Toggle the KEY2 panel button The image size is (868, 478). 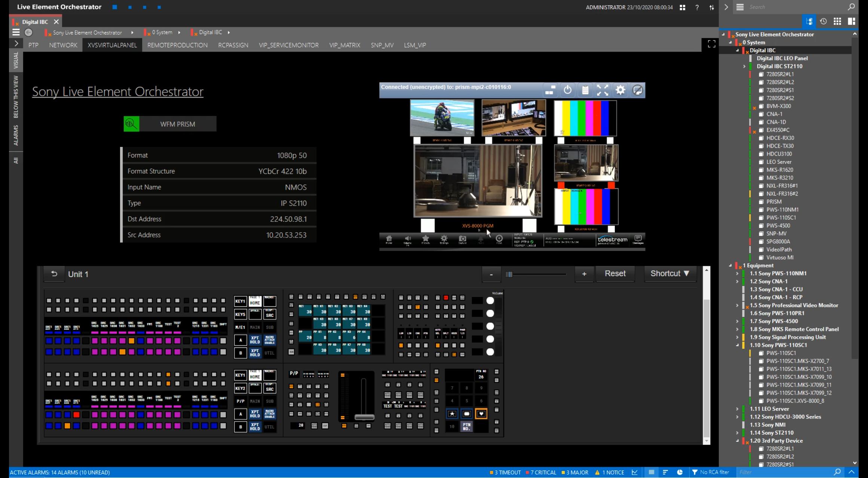(240, 389)
